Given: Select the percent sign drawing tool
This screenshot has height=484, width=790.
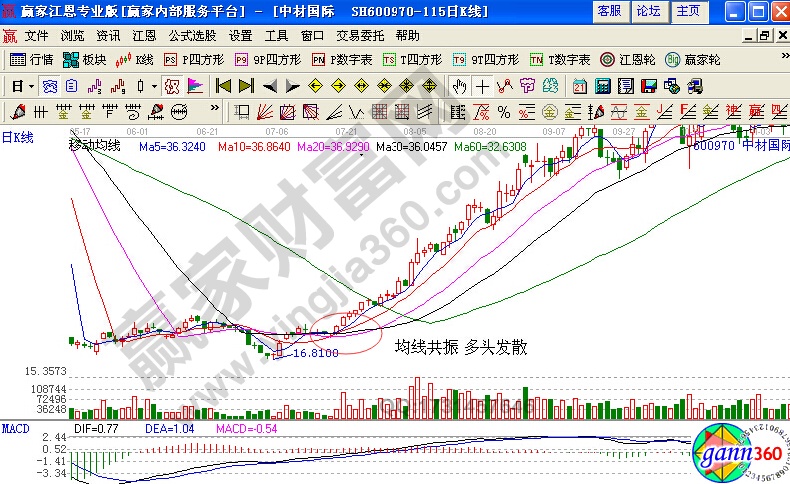Looking at the screenshot, I should [503, 110].
